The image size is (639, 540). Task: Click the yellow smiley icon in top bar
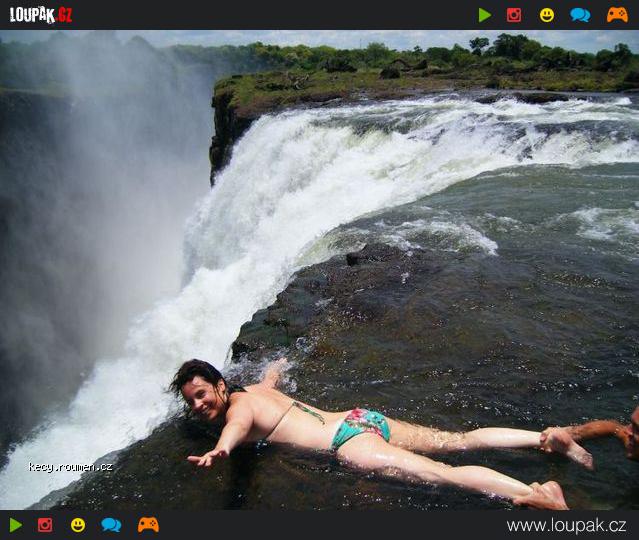[x=547, y=15]
